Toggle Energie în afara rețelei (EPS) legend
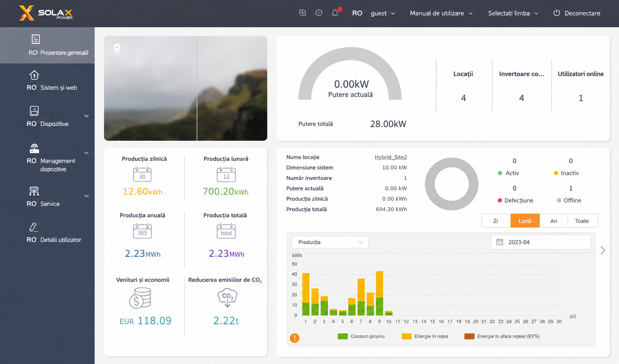Screen dimensions: 619x364 click(502, 336)
